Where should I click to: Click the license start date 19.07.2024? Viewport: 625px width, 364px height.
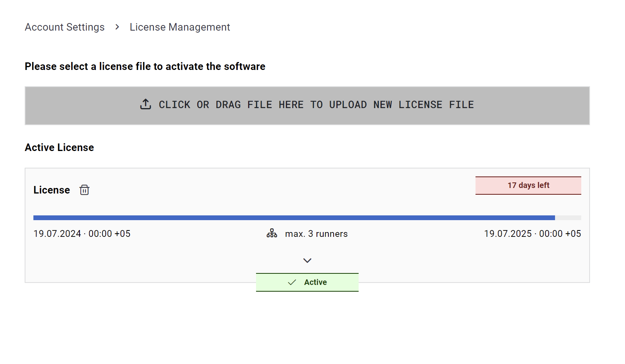(x=82, y=234)
